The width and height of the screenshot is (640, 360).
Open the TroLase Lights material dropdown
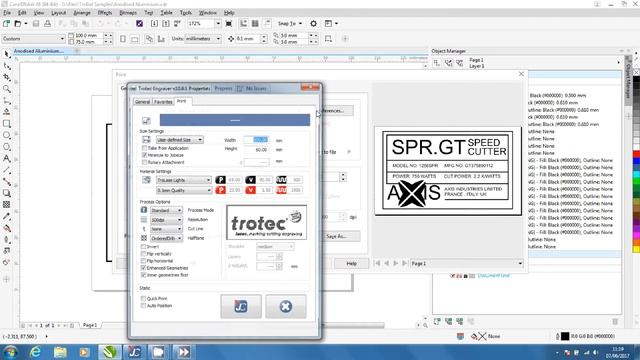[x=184, y=180]
